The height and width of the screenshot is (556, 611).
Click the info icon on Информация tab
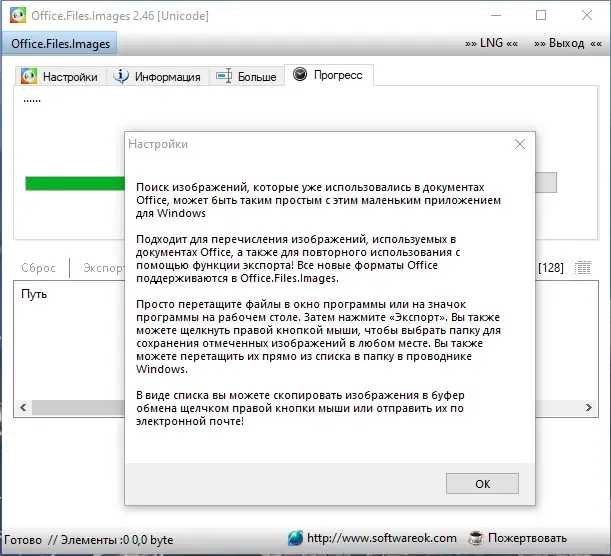121,76
